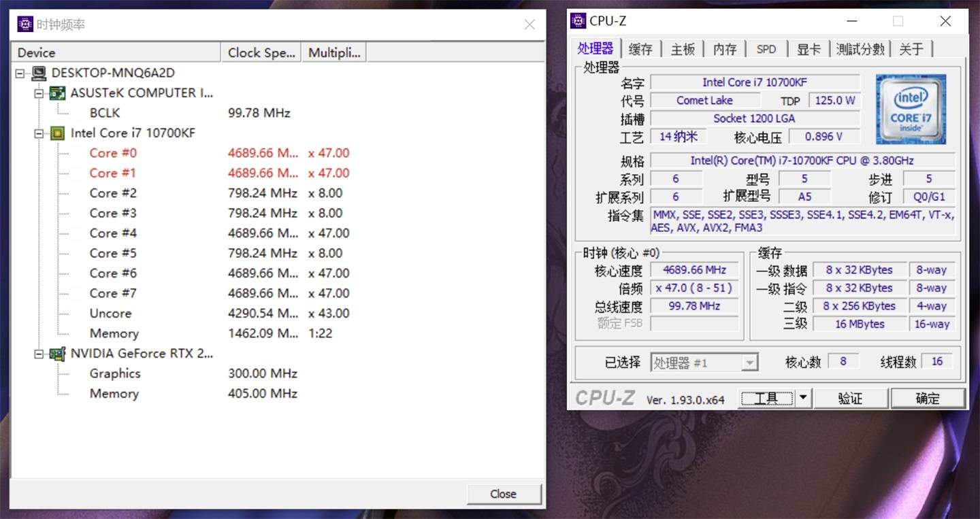The image size is (980, 519).
Task: Switch to the 显卡 tab
Action: (x=808, y=49)
